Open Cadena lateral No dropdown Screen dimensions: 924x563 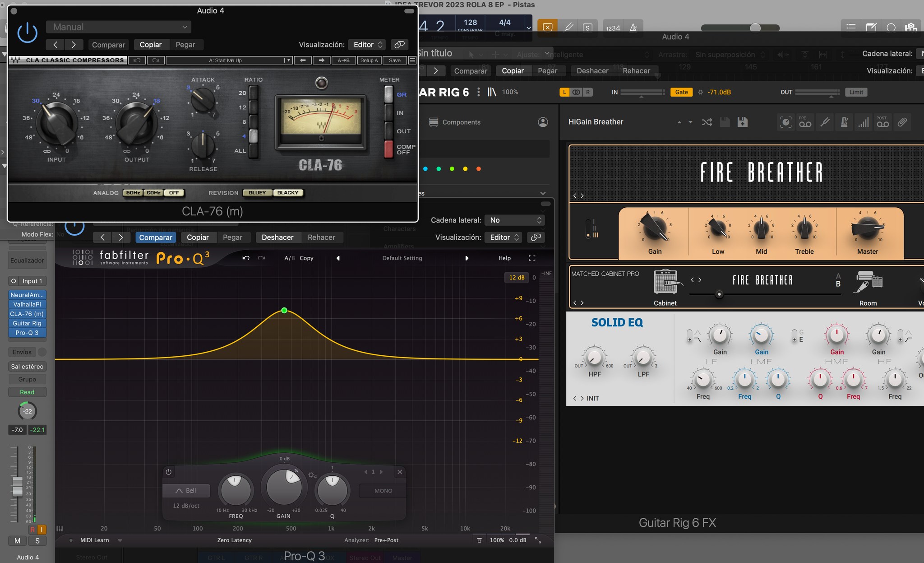click(x=515, y=220)
